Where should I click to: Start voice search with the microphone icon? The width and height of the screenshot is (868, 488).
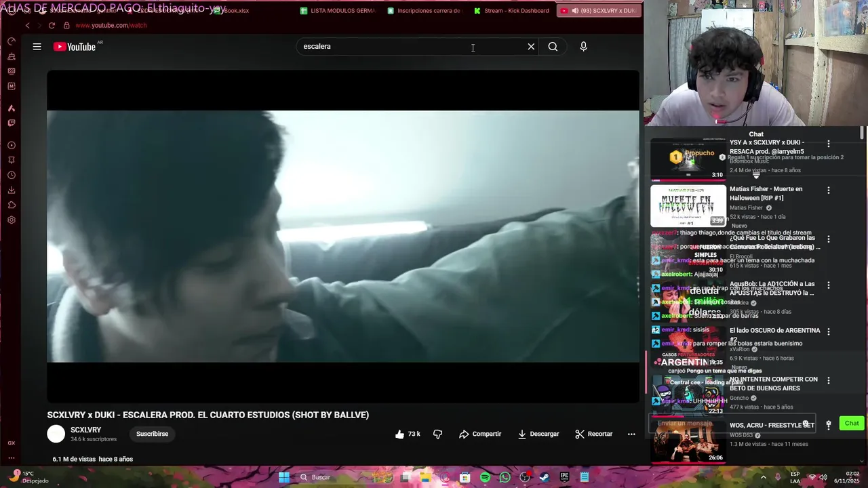click(x=583, y=47)
